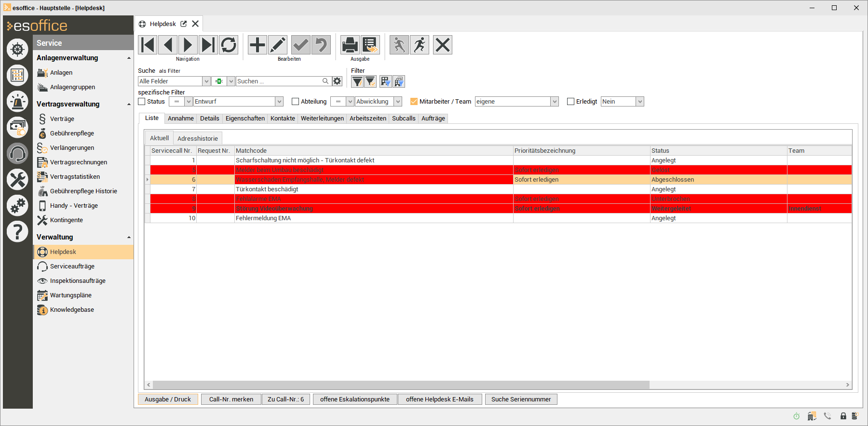
Task: Click the printer output icon
Action: [x=350, y=45]
